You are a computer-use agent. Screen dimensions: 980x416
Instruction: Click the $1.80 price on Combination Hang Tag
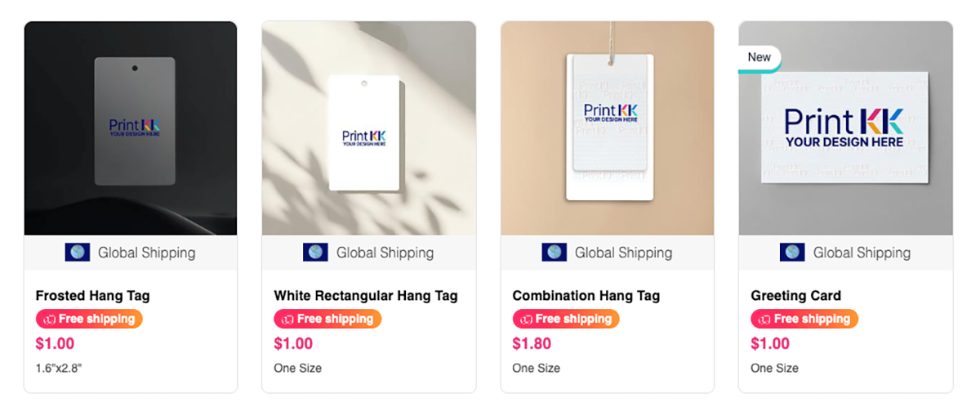(x=532, y=343)
